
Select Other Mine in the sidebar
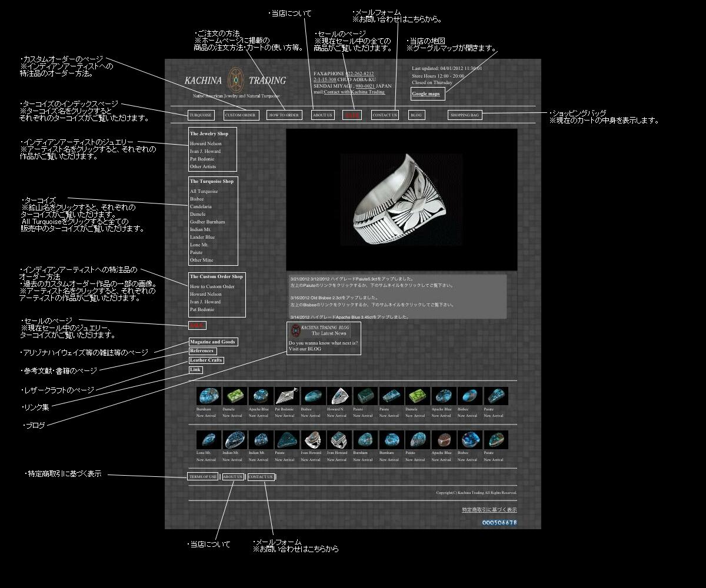[202, 260]
